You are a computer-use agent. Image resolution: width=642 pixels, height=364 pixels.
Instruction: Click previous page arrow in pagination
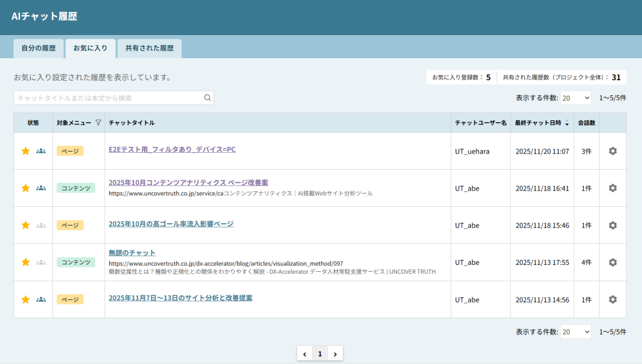click(305, 354)
